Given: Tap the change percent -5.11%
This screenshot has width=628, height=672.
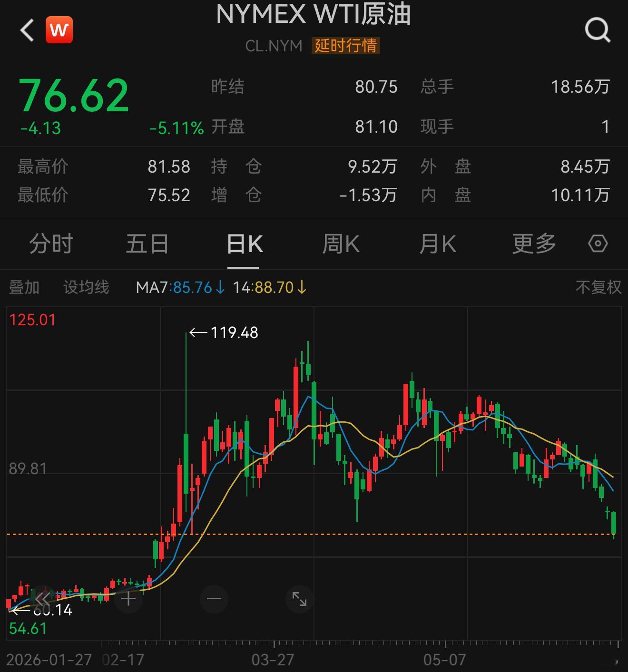Looking at the screenshot, I should (x=177, y=128).
